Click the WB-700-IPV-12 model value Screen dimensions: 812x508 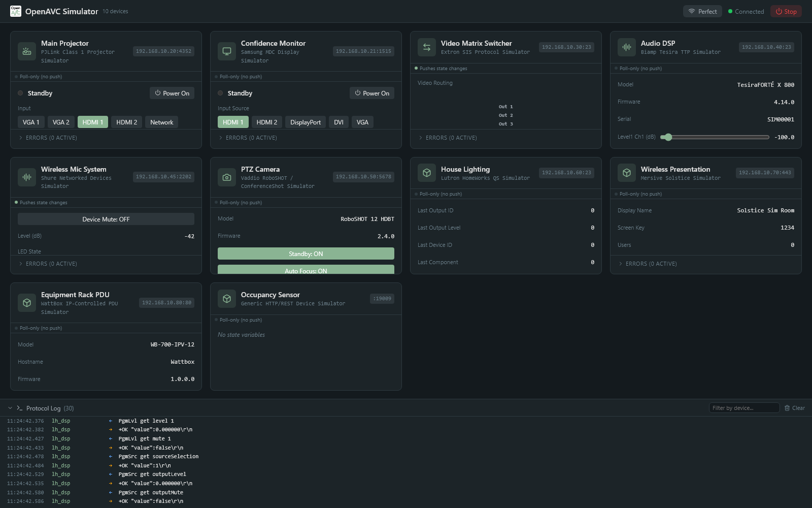tap(173, 344)
